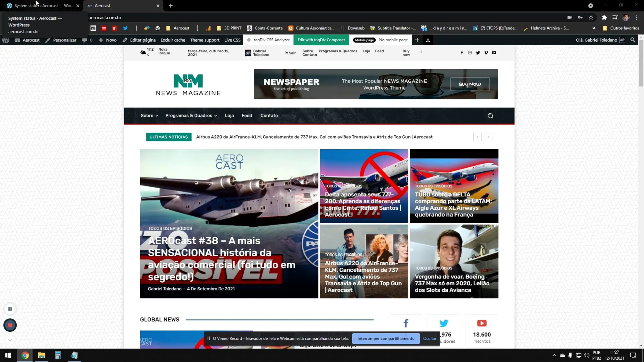Open the admin bar search magnifier

(x=633, y=40)
